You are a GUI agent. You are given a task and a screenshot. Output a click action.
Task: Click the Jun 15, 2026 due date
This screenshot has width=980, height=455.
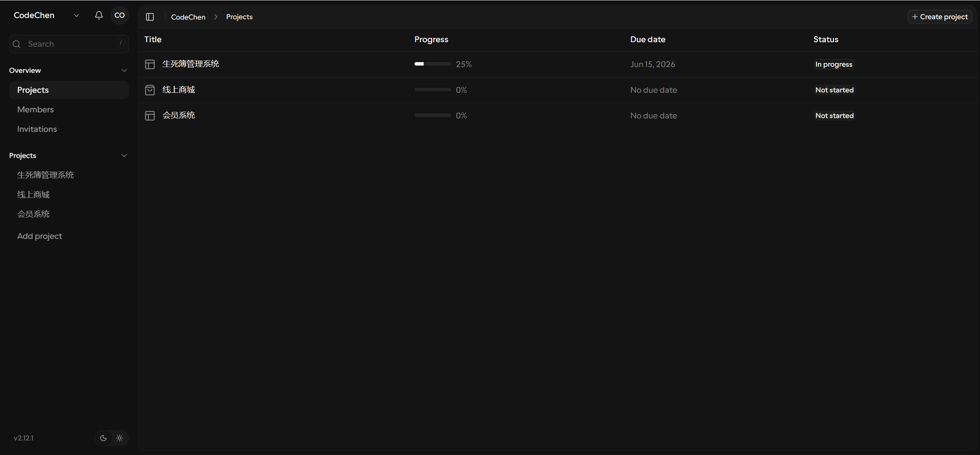click(x=653, y=64)
